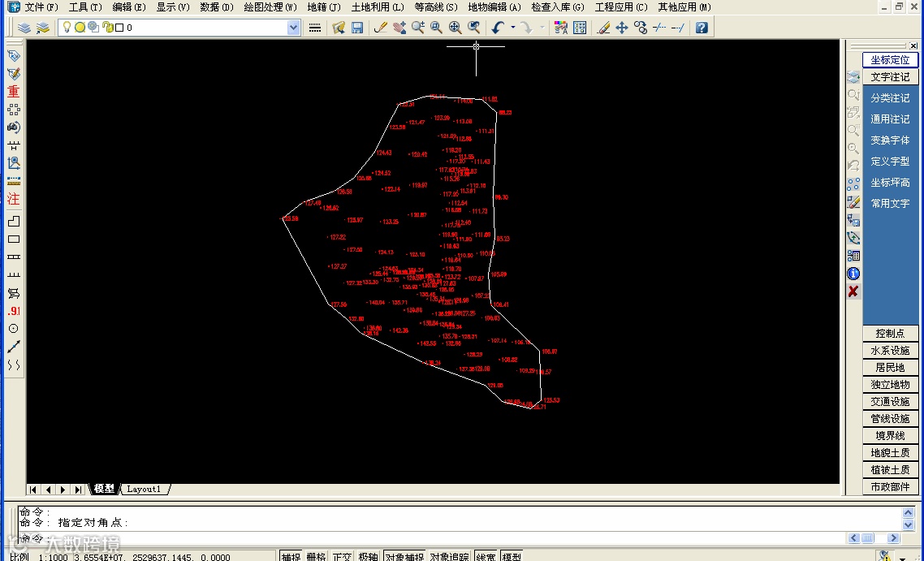Open the undo history dropdown arrow
Screen dimensions: 924x561
(512, 28)
